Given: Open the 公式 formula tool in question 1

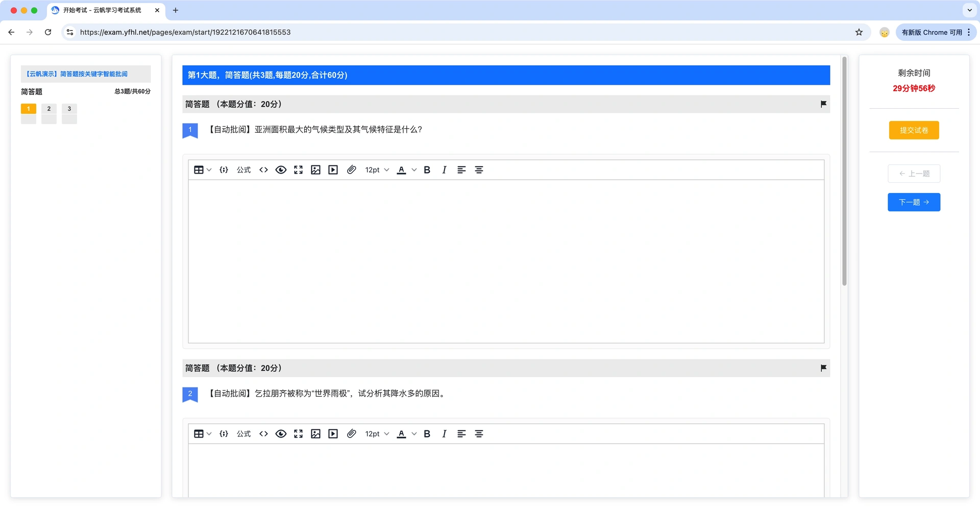Looking at the screenshot, I should 243,170.
